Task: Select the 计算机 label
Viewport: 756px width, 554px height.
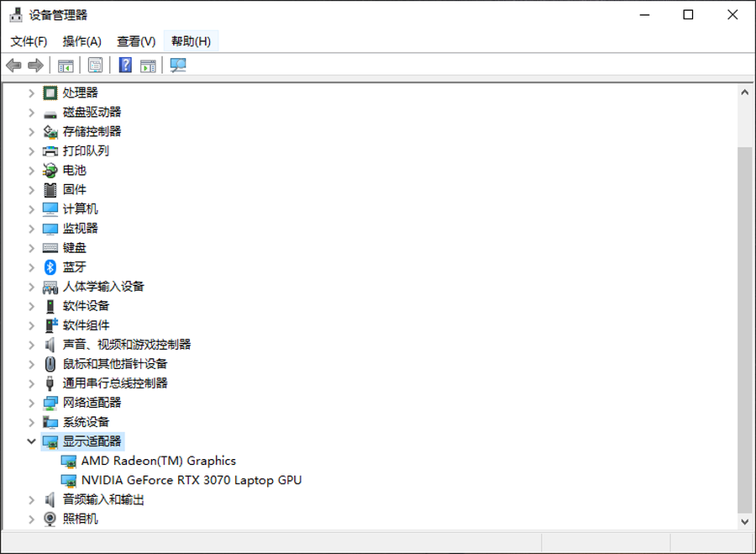Action: tap(80, 209)
